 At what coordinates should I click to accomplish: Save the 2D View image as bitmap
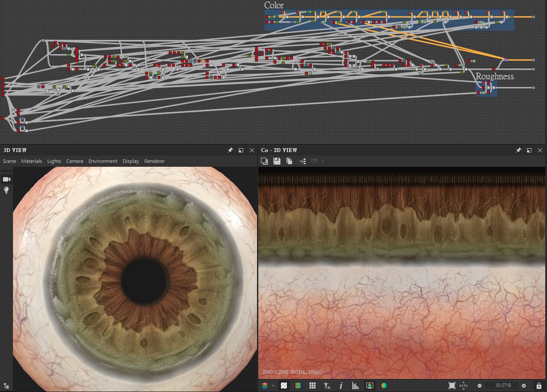277,161
